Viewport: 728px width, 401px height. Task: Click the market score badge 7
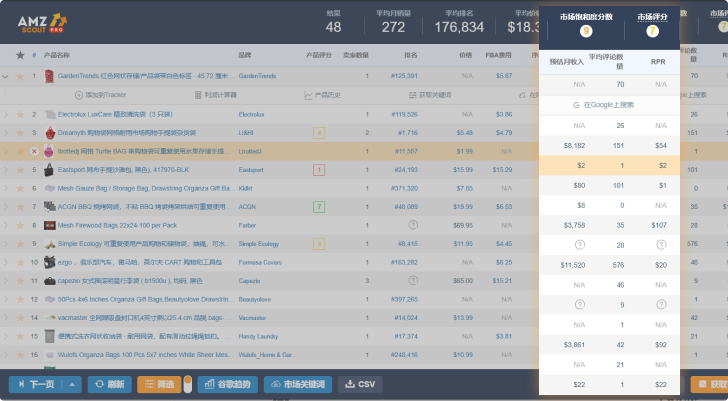click(x=652, y=31)
